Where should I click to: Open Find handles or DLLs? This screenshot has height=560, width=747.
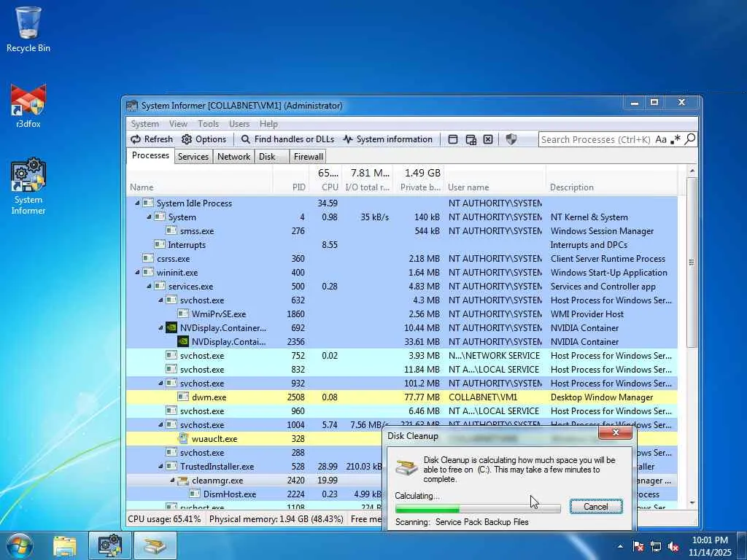(x=287, y=139)
